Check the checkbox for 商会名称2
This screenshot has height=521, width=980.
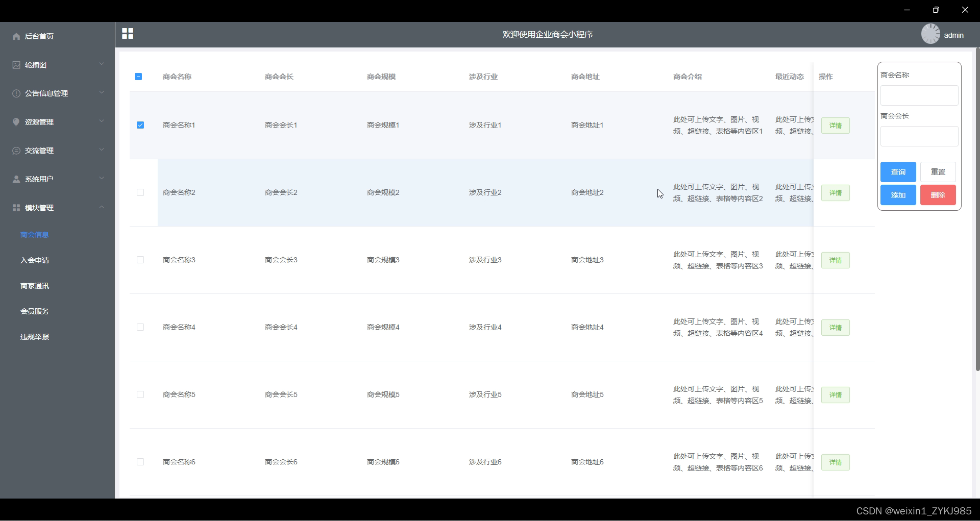coord(140,192)
